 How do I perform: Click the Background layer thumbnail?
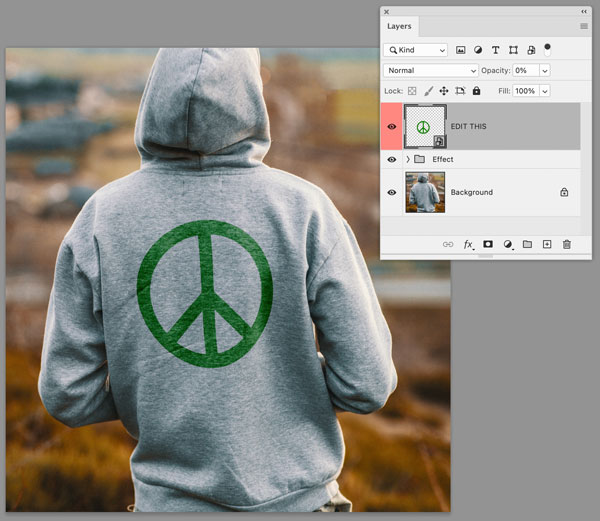coord(425,192)
